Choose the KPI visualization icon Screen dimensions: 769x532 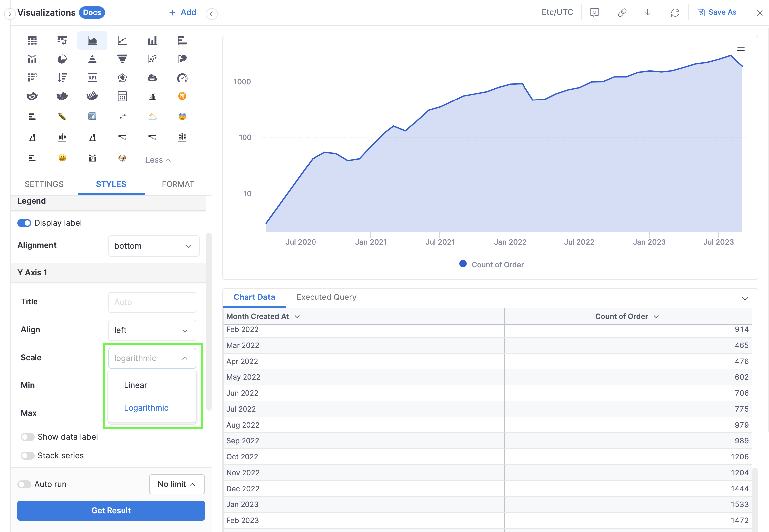coord(92,78)
